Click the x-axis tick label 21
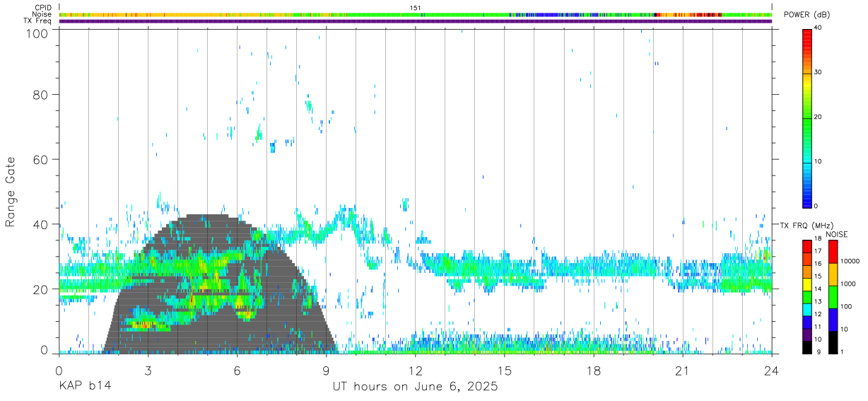 pyautogui.click(x=682, y=371)
